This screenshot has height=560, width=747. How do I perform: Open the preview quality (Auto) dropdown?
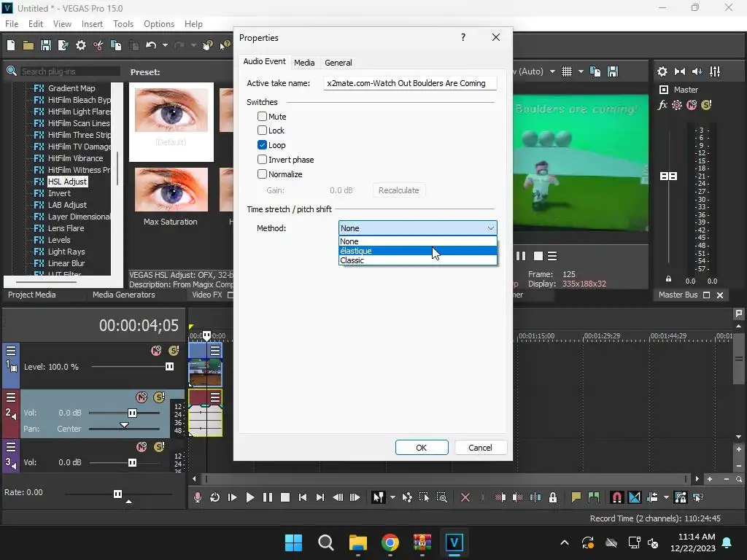(x=552, y=71)
